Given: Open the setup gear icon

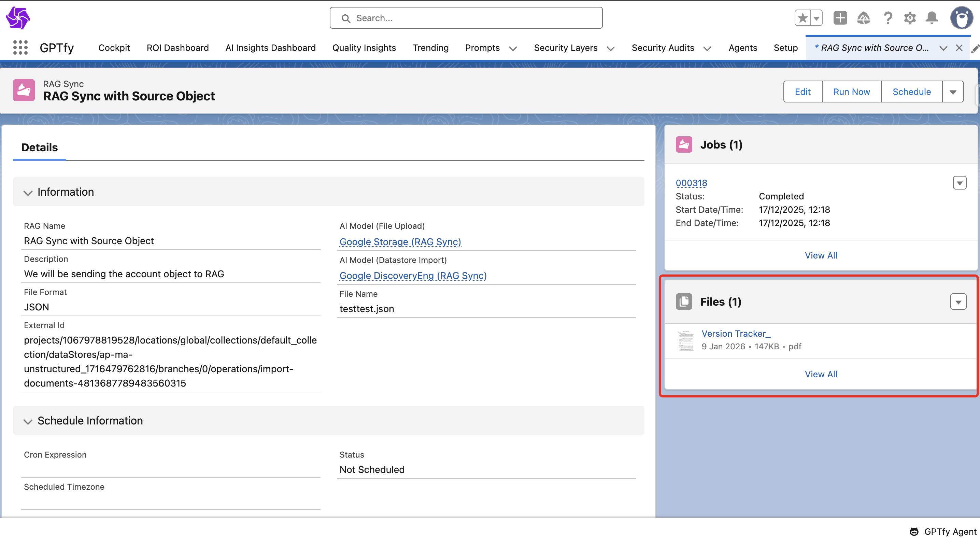Looking at the screenshot, I should pyautogui.click(x=910, y=18).
